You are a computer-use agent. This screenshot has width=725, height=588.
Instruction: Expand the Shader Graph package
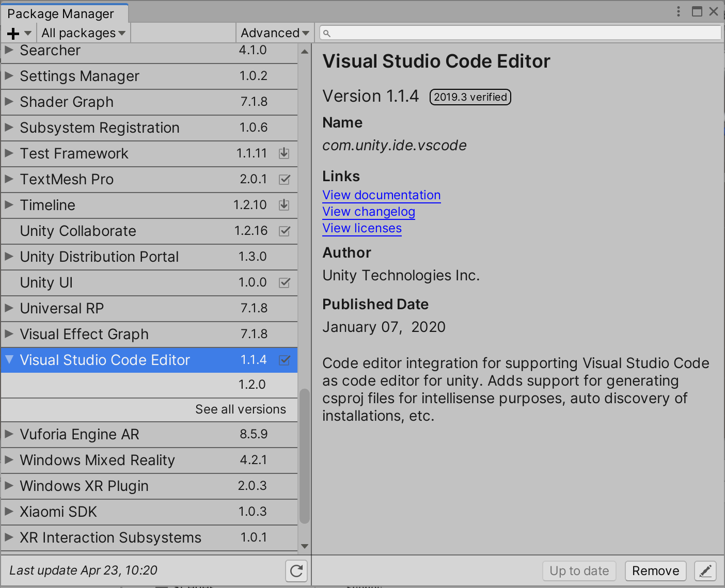(x=9, y=102)
